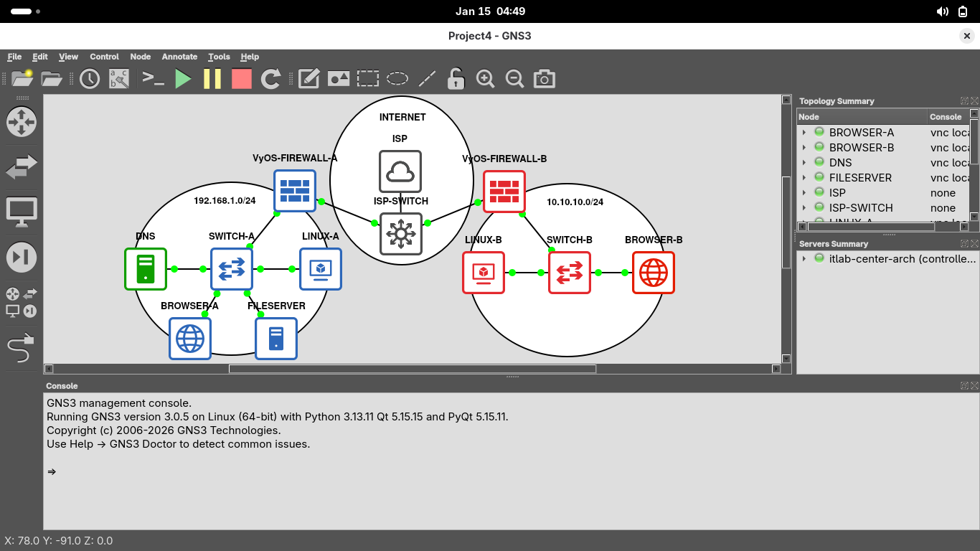980x551 pixels.
Task: Click the canvas horizontal scrollbar handle
Action: [412, 369]
